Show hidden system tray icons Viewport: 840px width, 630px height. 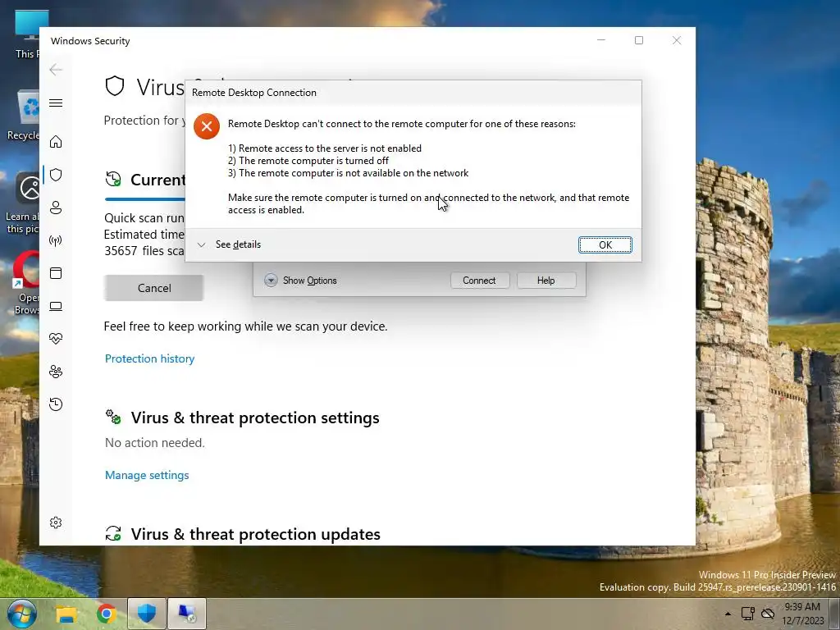(728, 614)
